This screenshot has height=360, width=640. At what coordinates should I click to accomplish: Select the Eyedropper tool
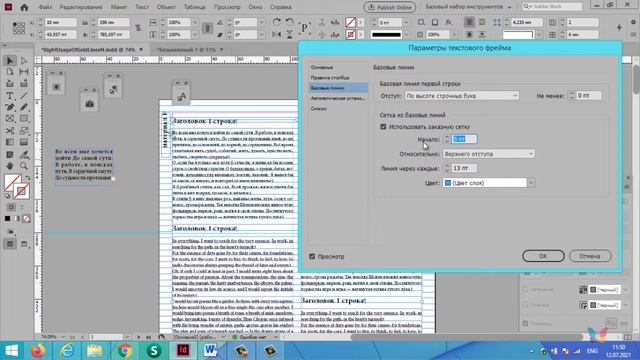click(x=24, y=155)
